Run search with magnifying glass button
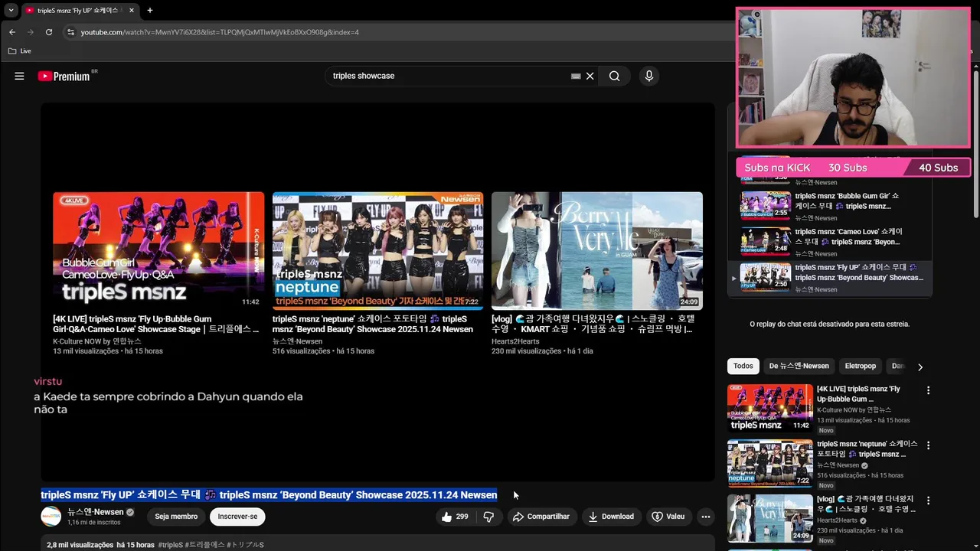The width and height of the screenshot is (980, 551). click(614, 76)
